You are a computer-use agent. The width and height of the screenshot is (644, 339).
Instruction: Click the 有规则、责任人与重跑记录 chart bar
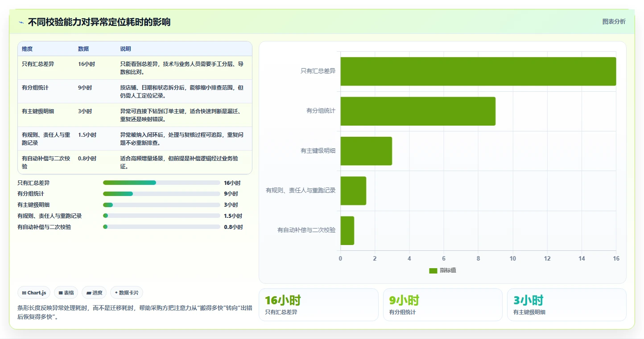coord(353,191)
